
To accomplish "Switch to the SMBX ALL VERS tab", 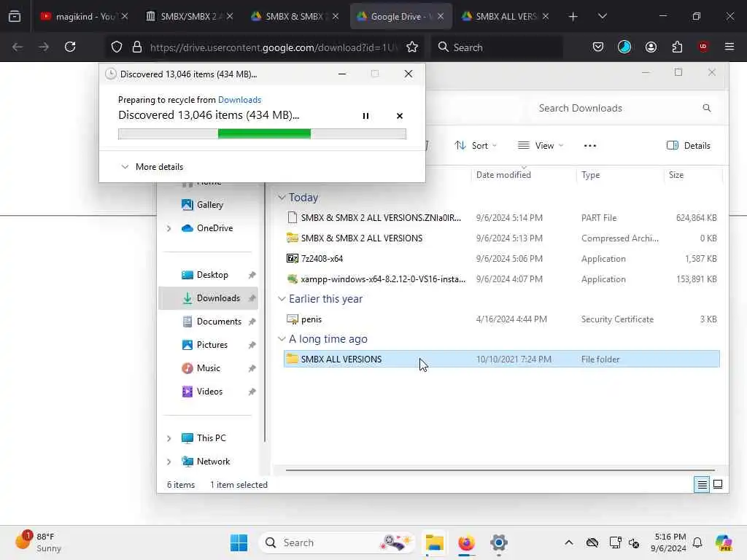I will [x=505, y=16].
